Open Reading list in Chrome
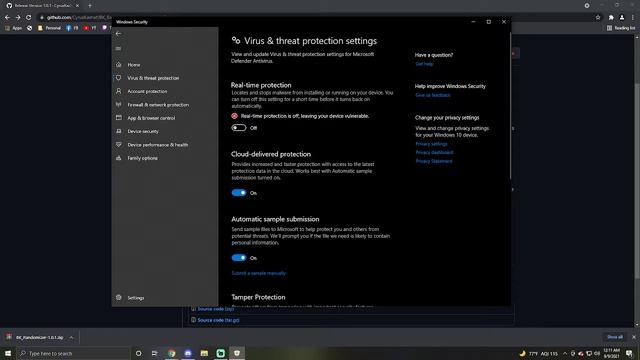 click(x=621, y=28)
